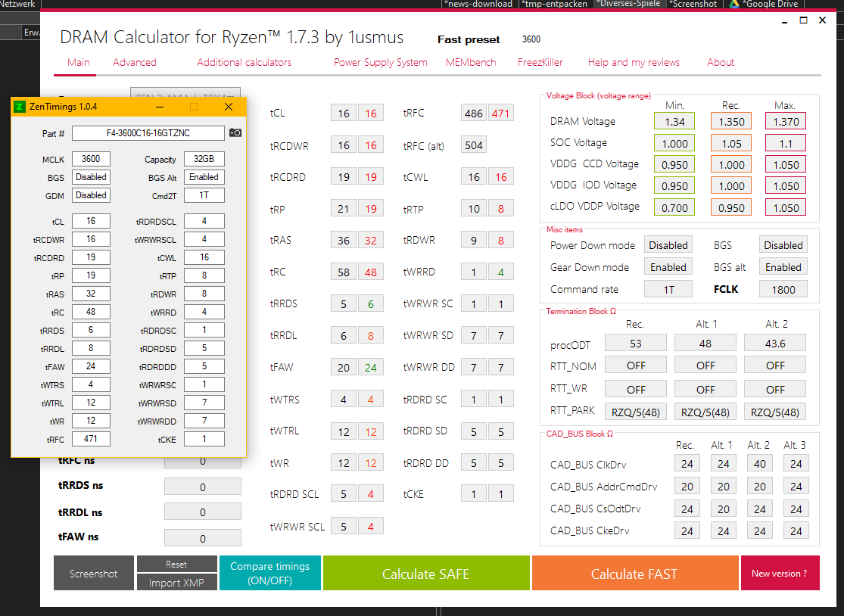Viewport: 844px width, 616px height.
Task: Click the SOC Voltage Rec 1.05 value
Action: (x=731, y=144)
